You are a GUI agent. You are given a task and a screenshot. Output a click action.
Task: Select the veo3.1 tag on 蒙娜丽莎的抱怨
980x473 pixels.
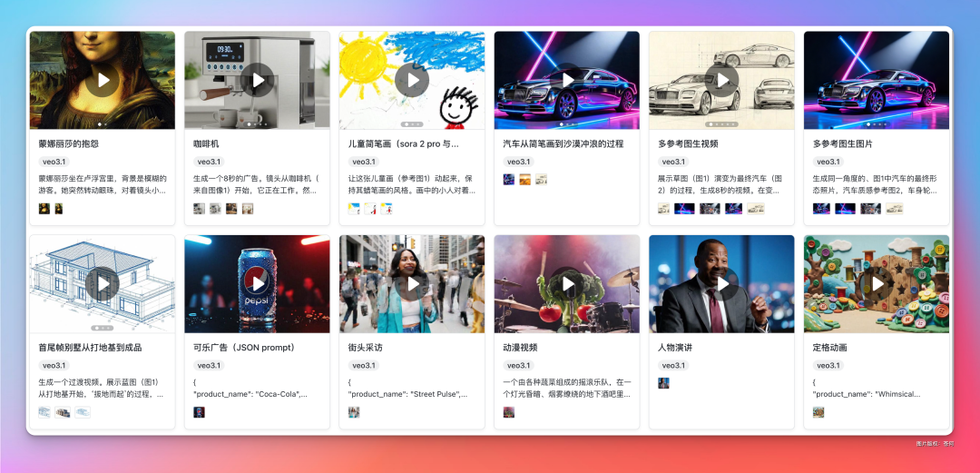54,162
